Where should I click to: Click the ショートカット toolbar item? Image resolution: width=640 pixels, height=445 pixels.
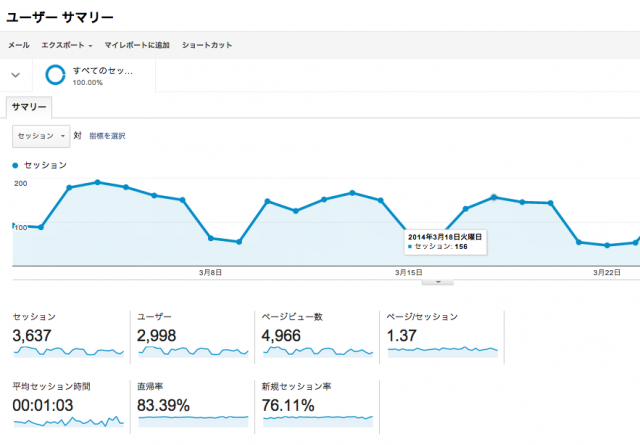[x=207, y=45]
